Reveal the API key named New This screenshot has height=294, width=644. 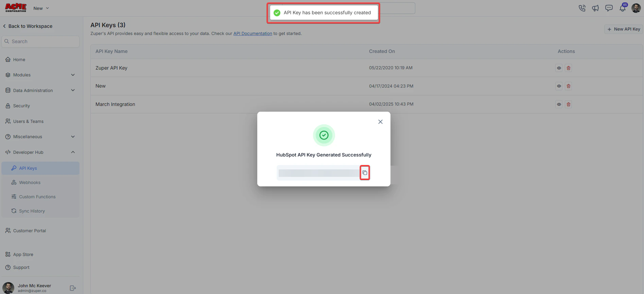[x=559, y=86]
